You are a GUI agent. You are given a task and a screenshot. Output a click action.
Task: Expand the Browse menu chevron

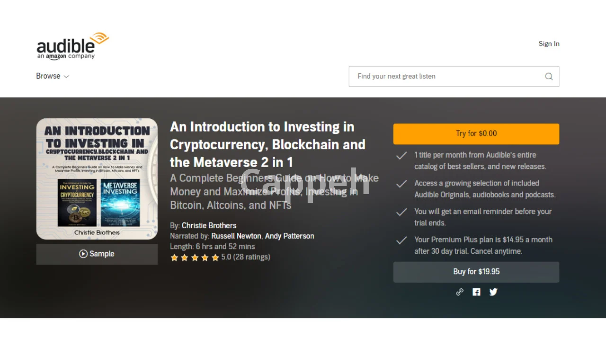pyautogui.click(x=66, y=77)
